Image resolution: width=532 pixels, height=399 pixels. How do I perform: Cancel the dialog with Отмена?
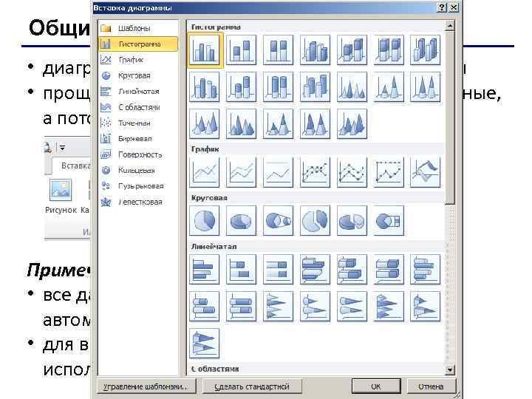(x=431, y=386)
